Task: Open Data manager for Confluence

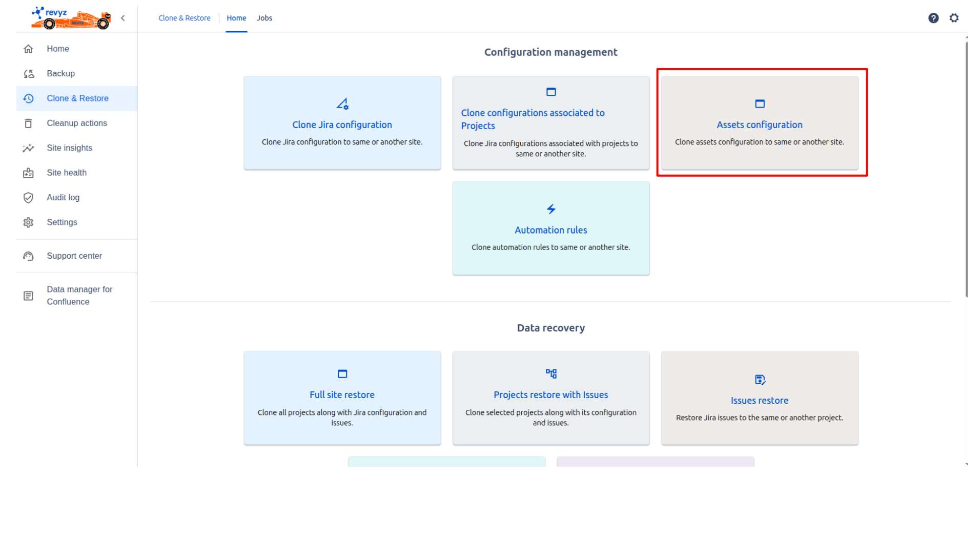Action: click(x=79, y=296)
